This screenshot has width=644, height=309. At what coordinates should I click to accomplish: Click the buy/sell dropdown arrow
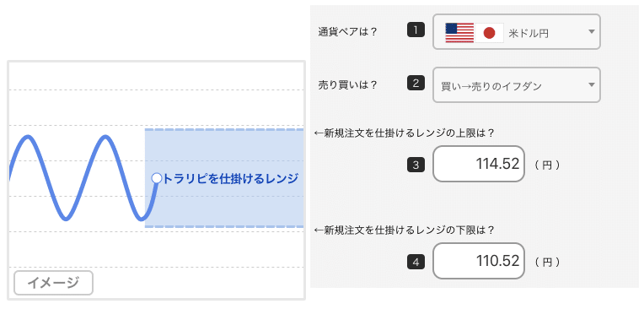point(592,84)
